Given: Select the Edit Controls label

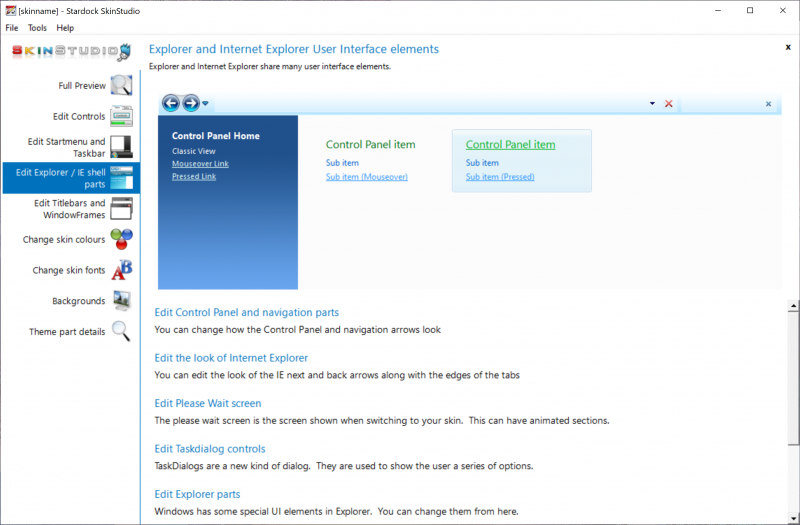Looking at the screenshot, I should pos(79,116).
